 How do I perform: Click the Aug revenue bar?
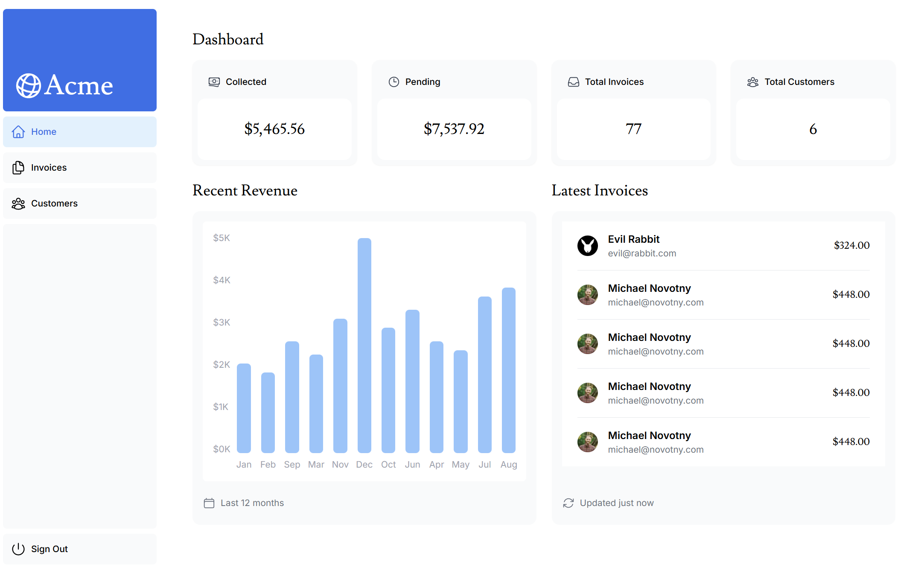tap(509, 370)
